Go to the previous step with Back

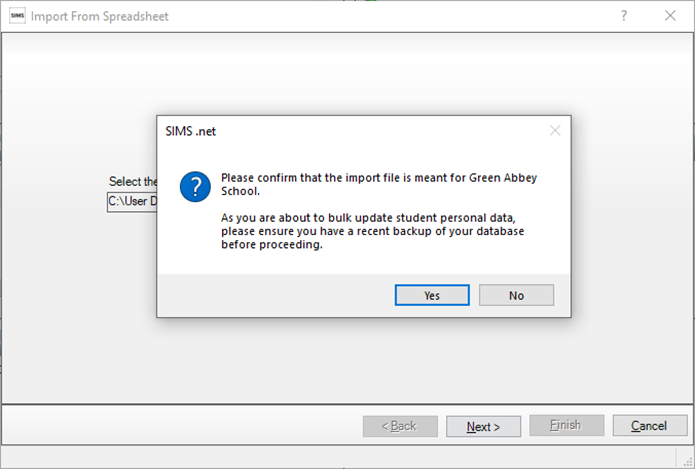pos(400,426)
